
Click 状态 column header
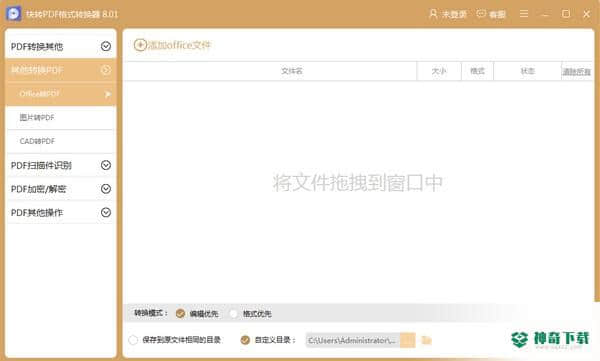click(x=527, y=71)
